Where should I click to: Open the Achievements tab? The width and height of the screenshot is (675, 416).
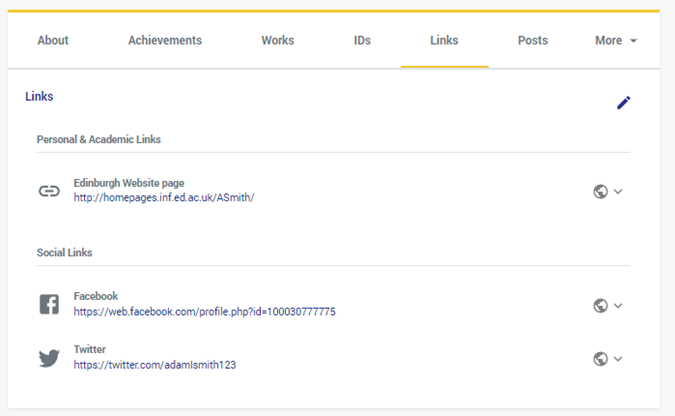tap(165, 41)
